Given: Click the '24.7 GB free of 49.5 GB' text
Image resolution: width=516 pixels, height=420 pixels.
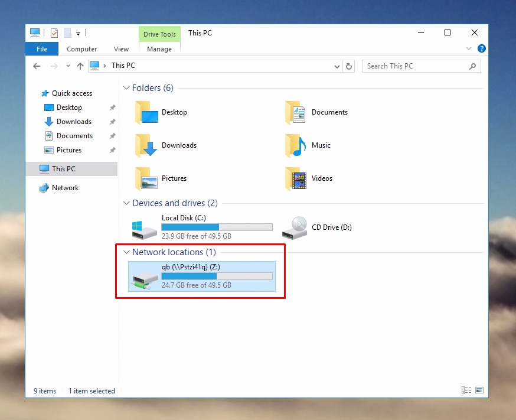Looking at the screenshot, I should (x=197, y=285).
